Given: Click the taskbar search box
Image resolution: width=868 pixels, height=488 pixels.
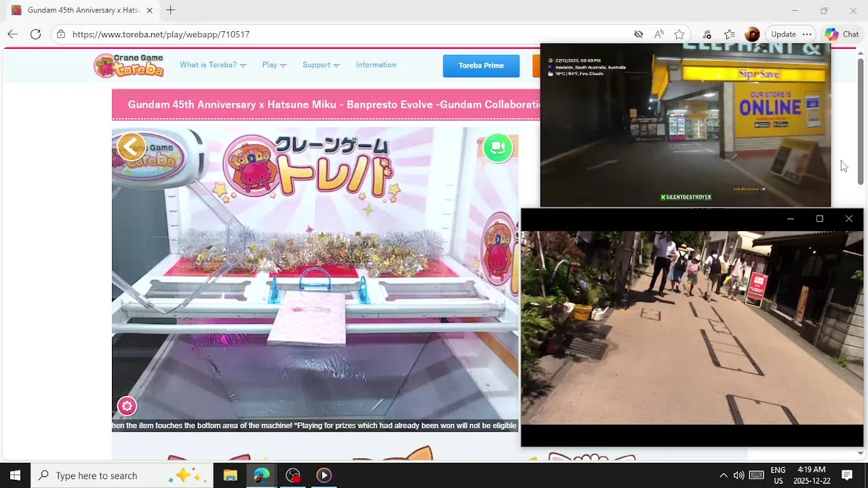Looking at the screenshot, I should pos(122,475).
